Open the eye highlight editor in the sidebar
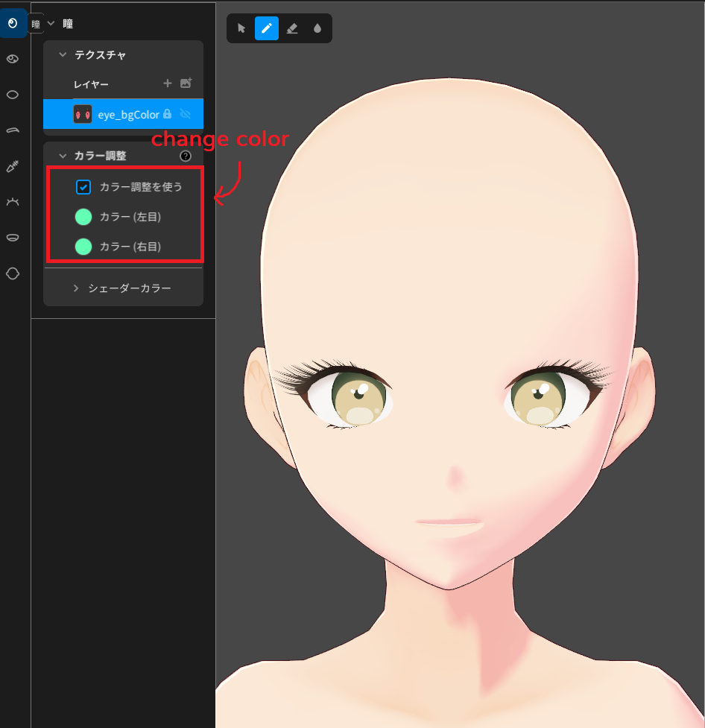 pyautogui.click(x=13, y=58)
